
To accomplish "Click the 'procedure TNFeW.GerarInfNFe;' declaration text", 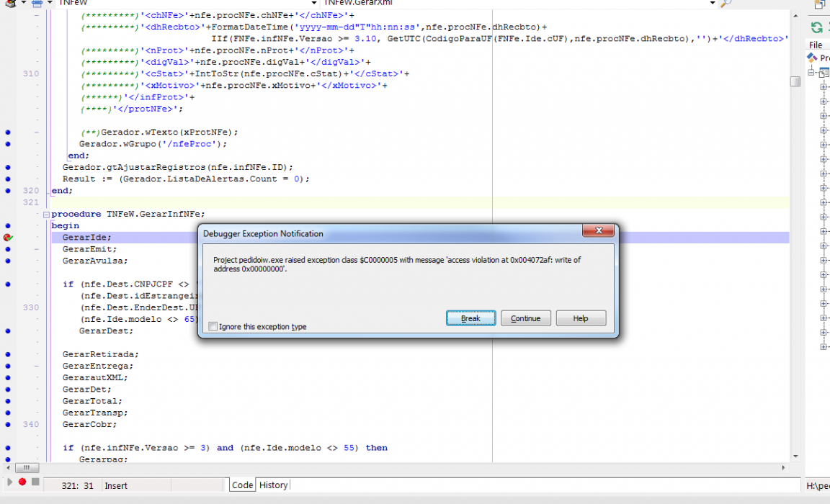I will pyautogui.click(x=128, y=214).
